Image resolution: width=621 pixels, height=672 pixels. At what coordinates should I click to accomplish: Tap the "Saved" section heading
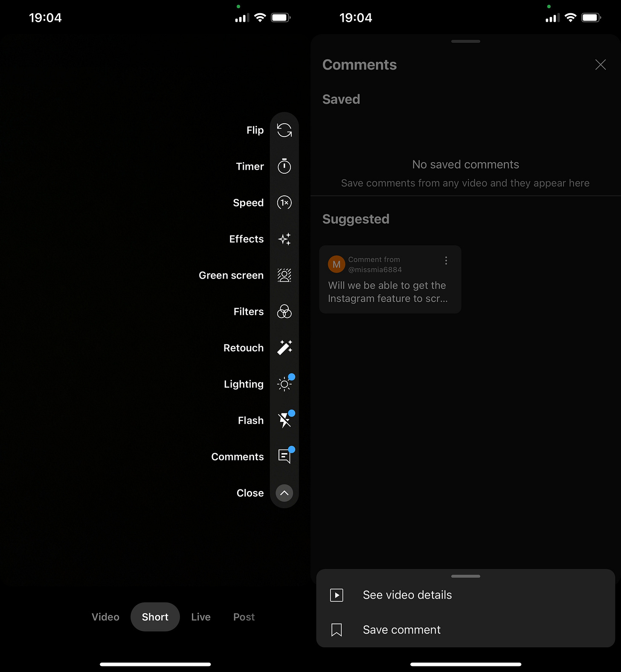(341, 99)
